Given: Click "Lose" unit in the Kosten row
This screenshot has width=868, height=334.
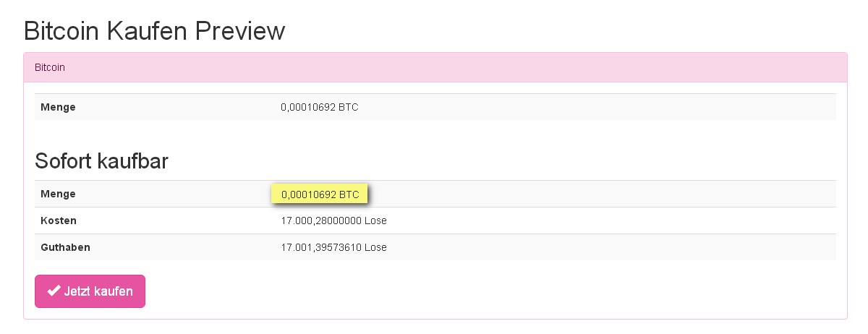Looking at the screenshot, I should [x=375, y=220].
